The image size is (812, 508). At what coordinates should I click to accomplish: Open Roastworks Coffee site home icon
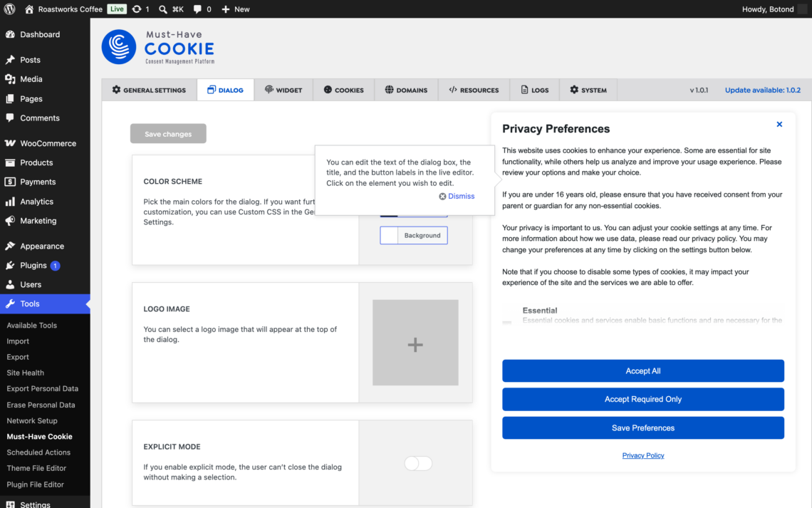click(x=29, y=9)
